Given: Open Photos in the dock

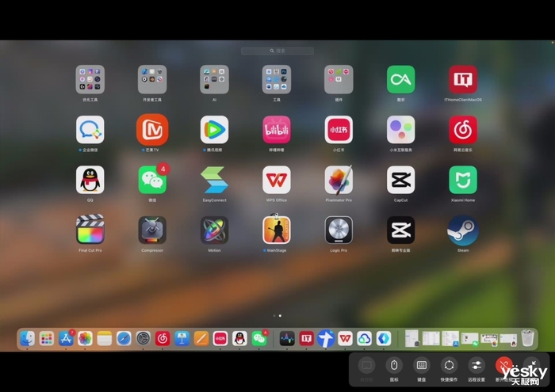Looking at the screenshot, I should click(x=85, y=339).
